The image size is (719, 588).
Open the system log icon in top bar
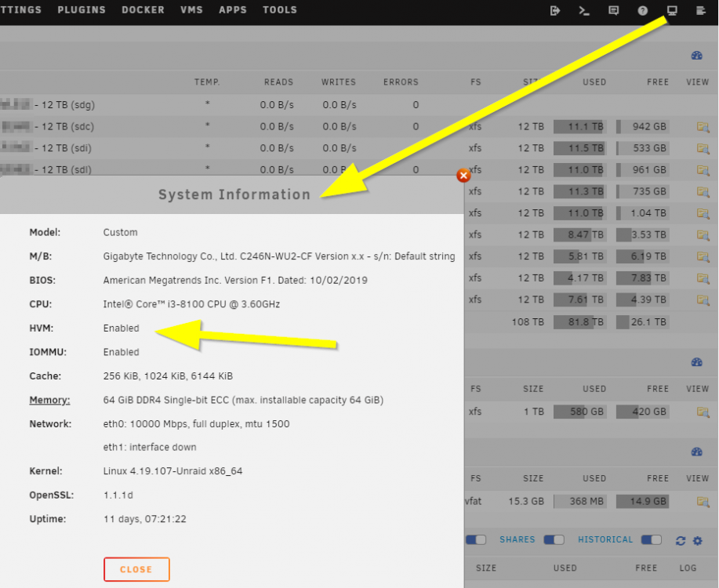[701, 10]
